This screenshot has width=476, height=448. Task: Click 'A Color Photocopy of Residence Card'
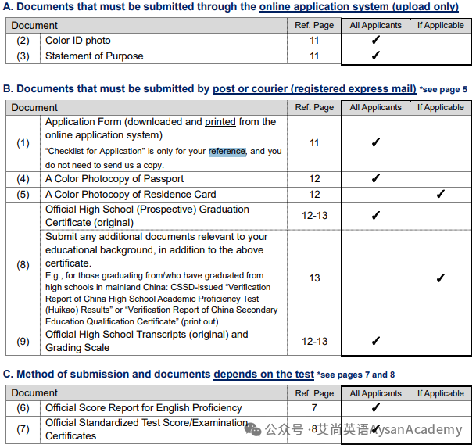pyautogui.click(x=131, y=195)
